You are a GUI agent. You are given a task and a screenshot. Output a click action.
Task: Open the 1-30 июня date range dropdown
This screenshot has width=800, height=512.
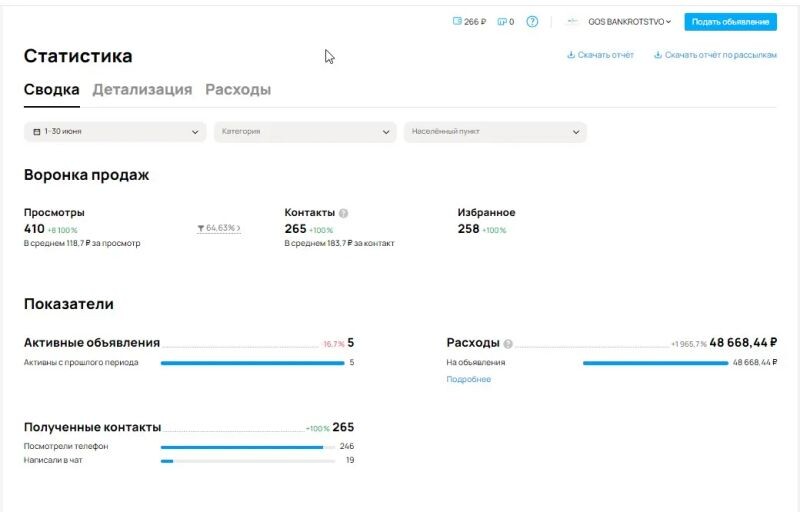[115, 132]
